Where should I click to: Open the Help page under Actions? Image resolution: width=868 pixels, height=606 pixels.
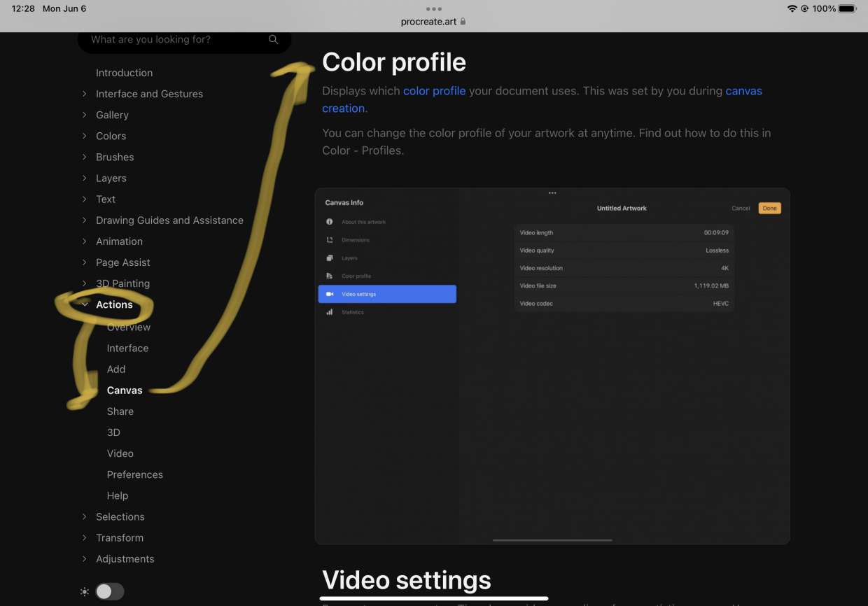click(118, 495)
